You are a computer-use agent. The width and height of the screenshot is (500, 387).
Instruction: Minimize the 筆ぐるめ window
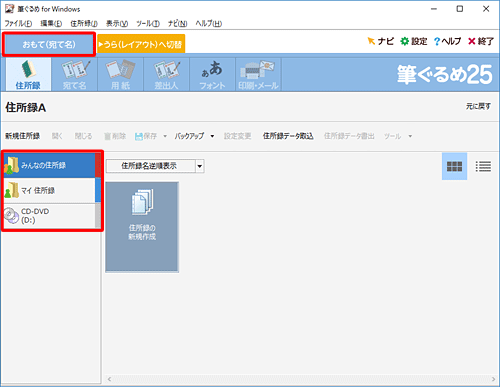(x=434, y=9)
